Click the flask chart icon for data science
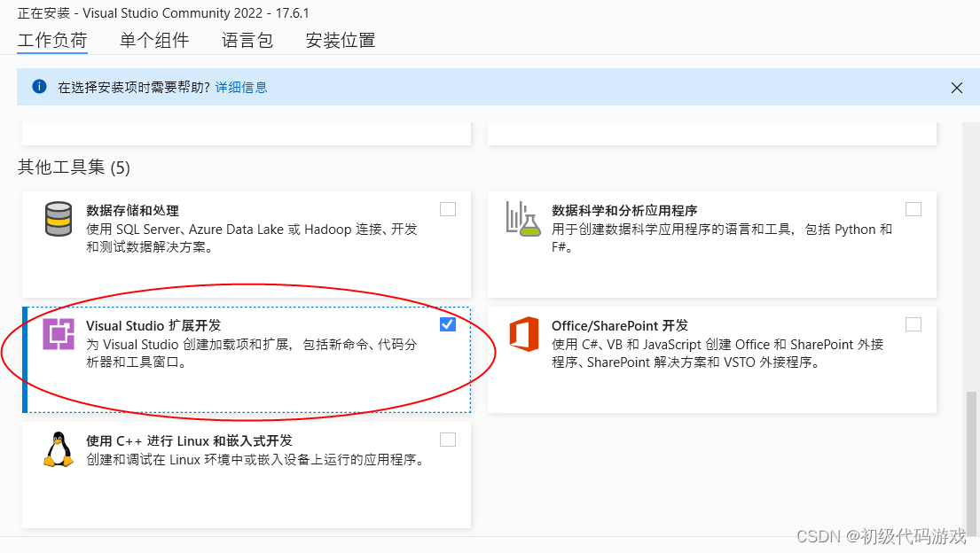The image size is (980, 553). coord(523,219)
